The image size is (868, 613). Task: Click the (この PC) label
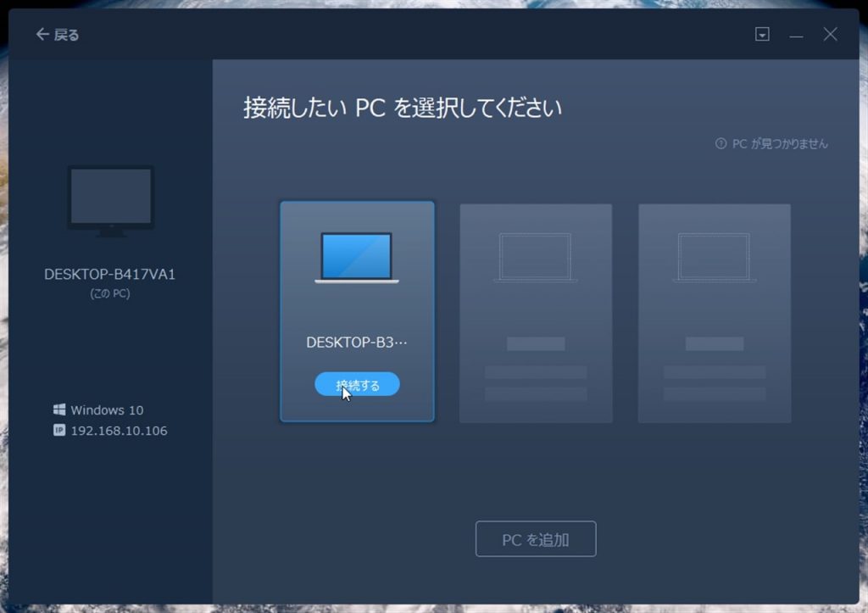click(110, 294)
